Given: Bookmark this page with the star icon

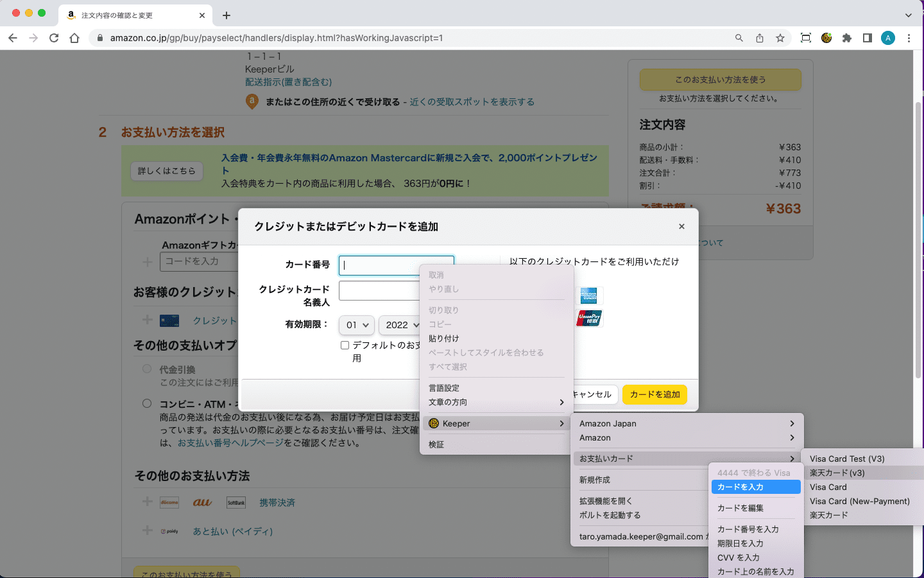Looking at the screenshot, I should [x=780, y=38].
